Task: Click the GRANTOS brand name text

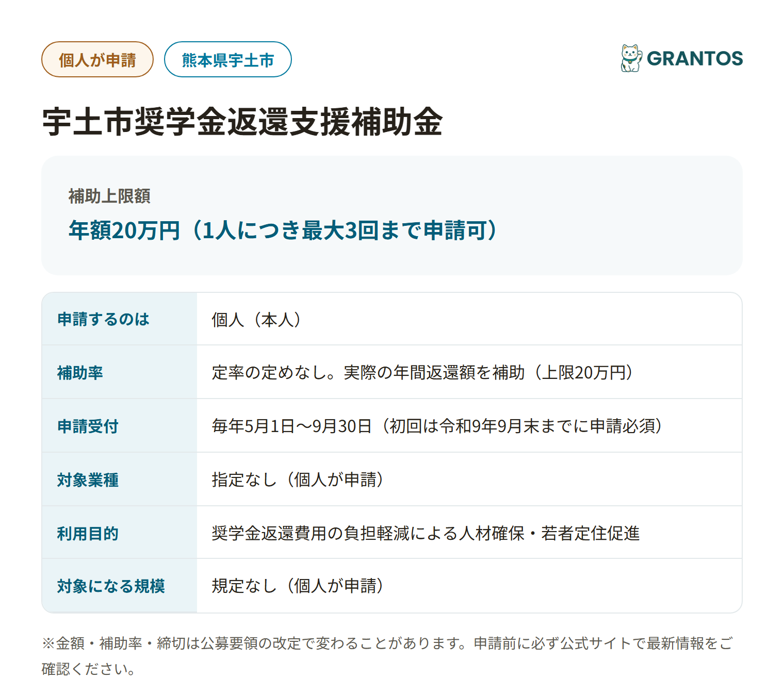Action: (x=695, y=59)
